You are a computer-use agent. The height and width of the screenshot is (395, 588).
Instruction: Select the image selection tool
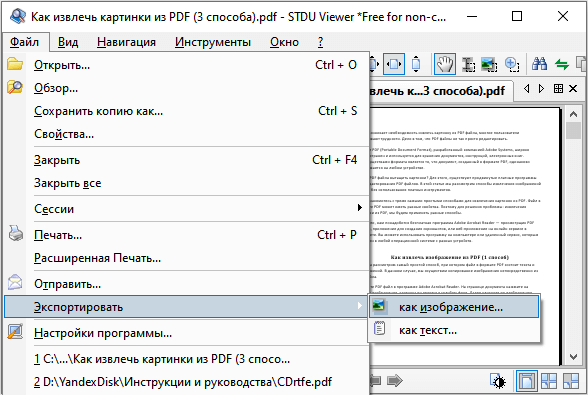(489, 65)
